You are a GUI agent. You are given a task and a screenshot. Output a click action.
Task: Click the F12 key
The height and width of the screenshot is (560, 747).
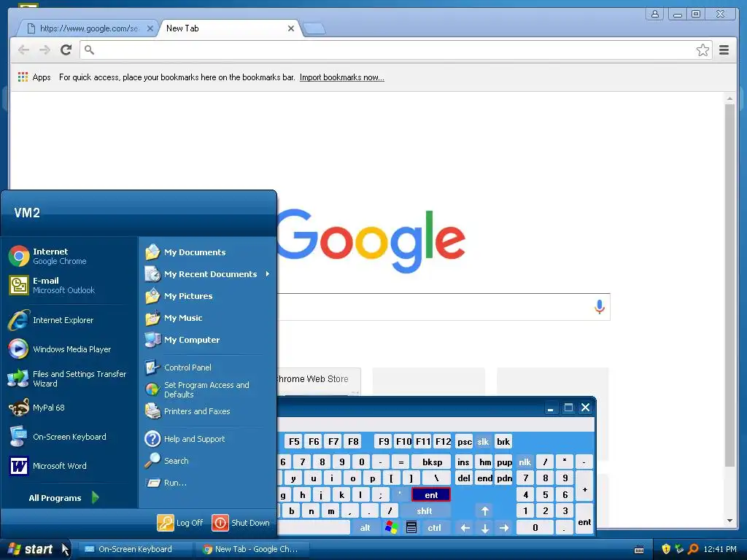[443, 441]
